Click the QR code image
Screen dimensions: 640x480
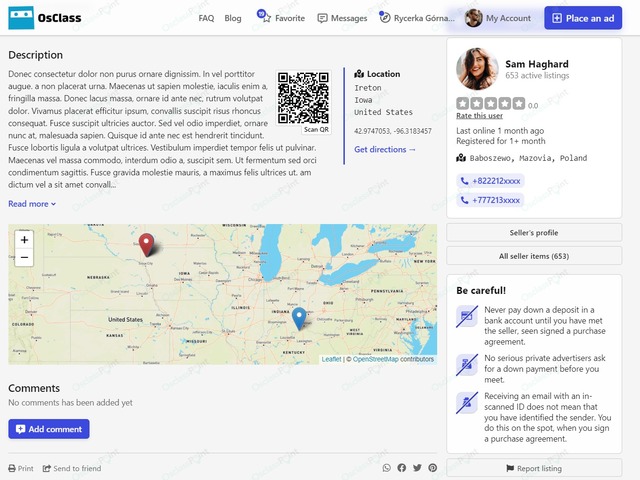(x=303, y=97)
